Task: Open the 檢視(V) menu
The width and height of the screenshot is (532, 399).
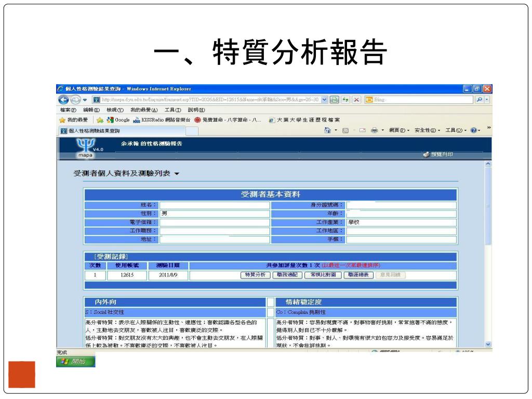Action: coord(115,110)
